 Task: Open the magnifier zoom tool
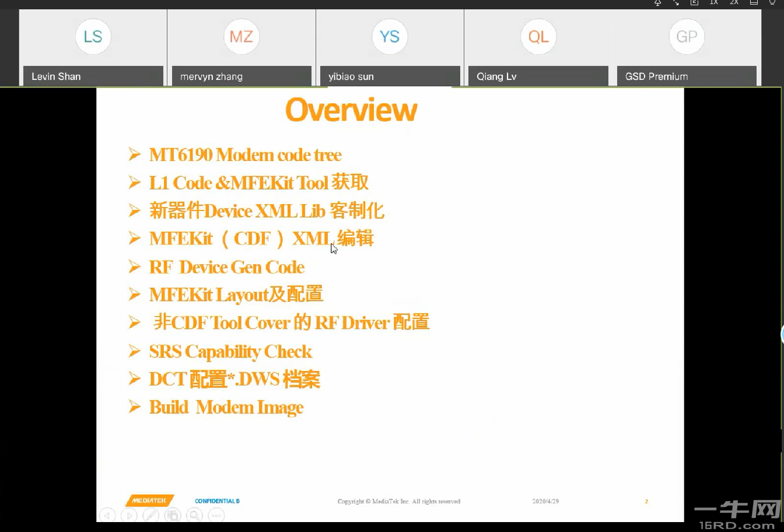(x=194, y=515)
